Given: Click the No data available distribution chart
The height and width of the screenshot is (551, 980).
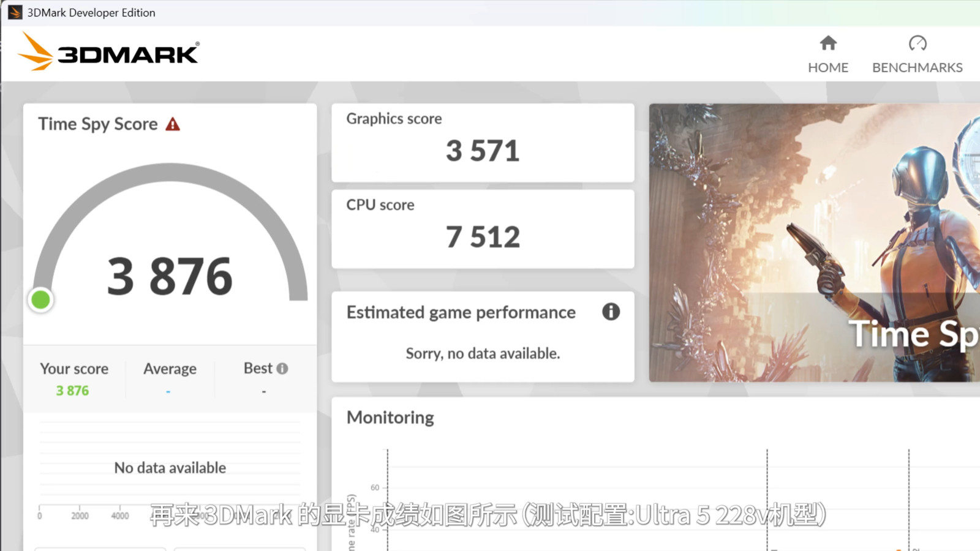Looking at the screenshot, I should coord(170,468).
